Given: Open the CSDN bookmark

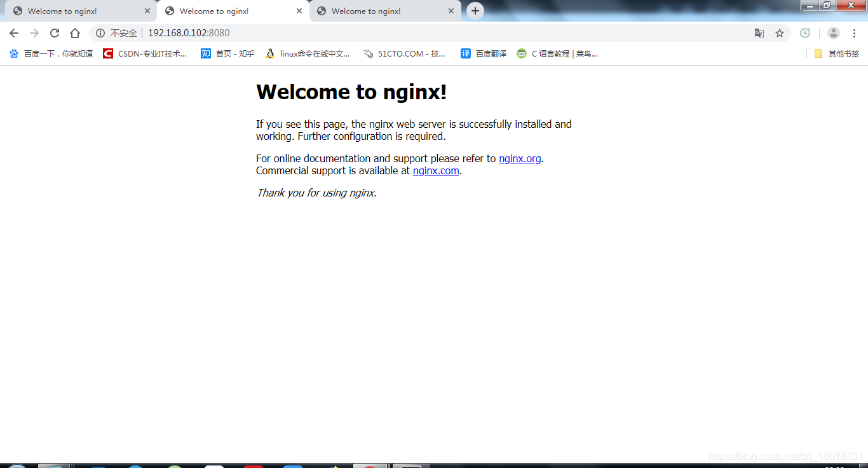Looking at the screenshot, I should coord(146,54).
